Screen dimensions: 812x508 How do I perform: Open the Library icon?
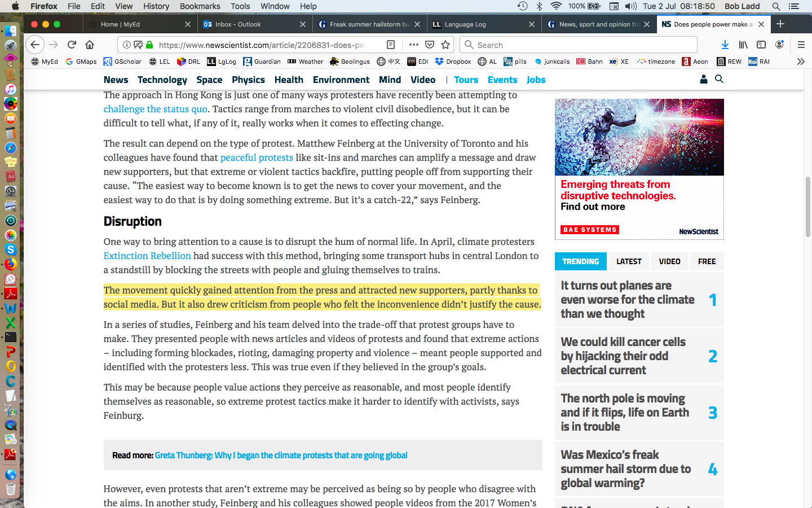click(743, 45)
